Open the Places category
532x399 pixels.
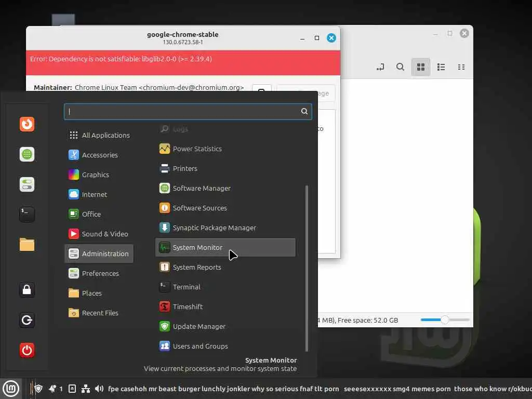[x=99, y=293]
